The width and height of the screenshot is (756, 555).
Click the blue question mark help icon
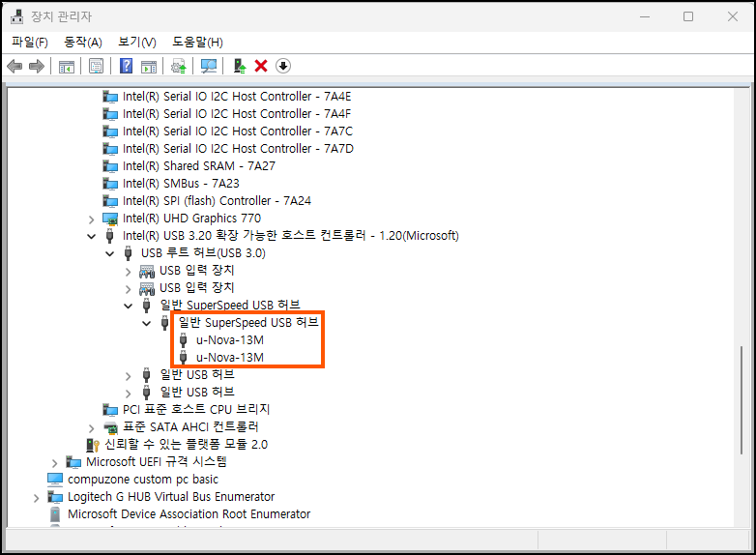(x=126, y=66)
